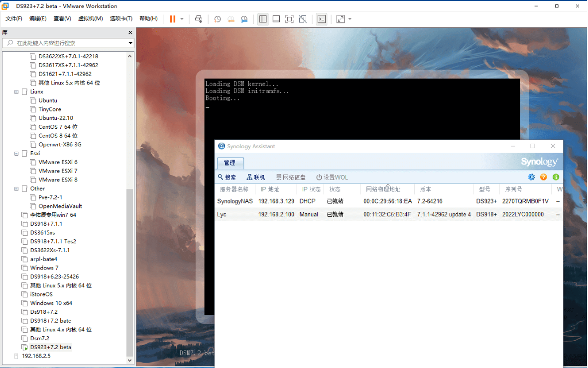Click the orange pause VM button
This screenshot has height=368, width=588.
click(x=172, y=19)
